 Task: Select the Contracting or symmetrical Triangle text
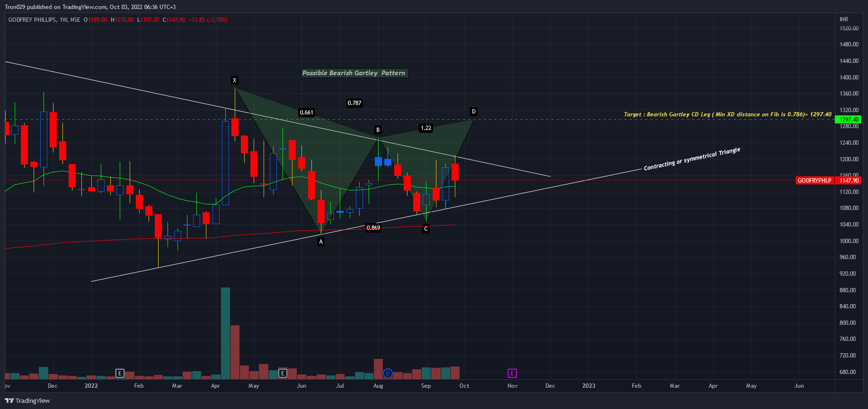tap(692, 159)
